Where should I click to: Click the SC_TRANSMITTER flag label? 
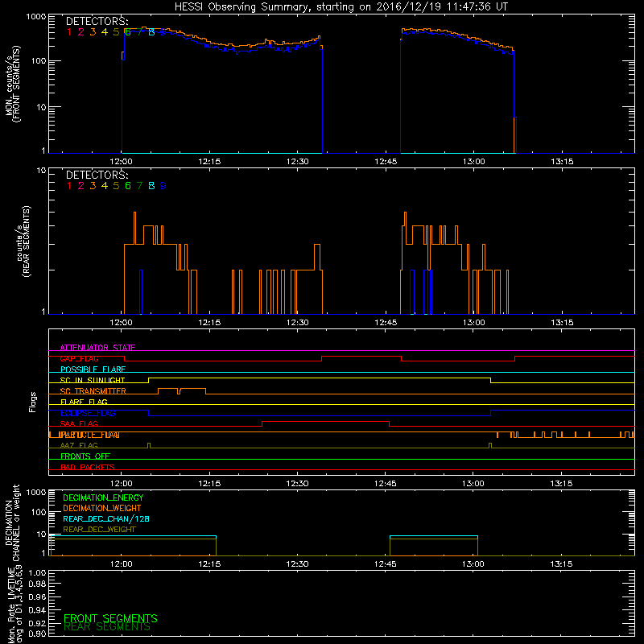(93, 391)
